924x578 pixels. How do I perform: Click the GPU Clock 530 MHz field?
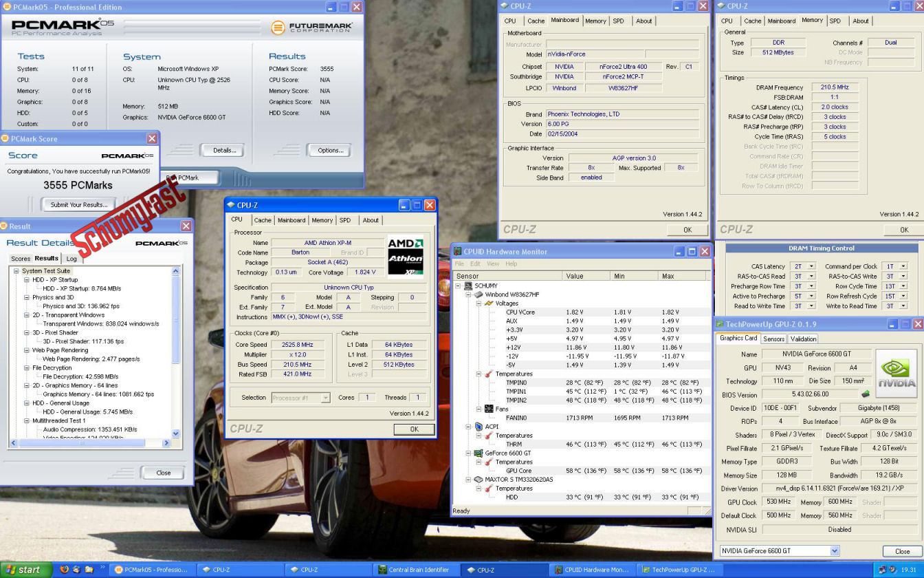(779, 502)
